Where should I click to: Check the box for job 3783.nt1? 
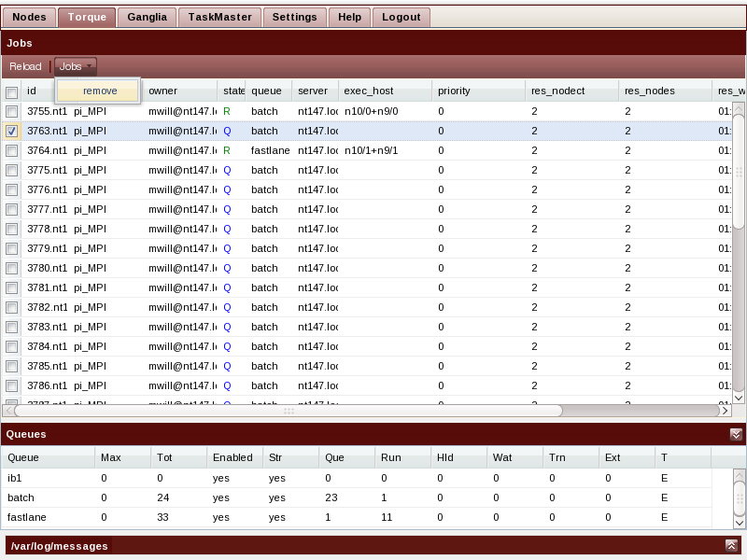[x=12, y=328]
